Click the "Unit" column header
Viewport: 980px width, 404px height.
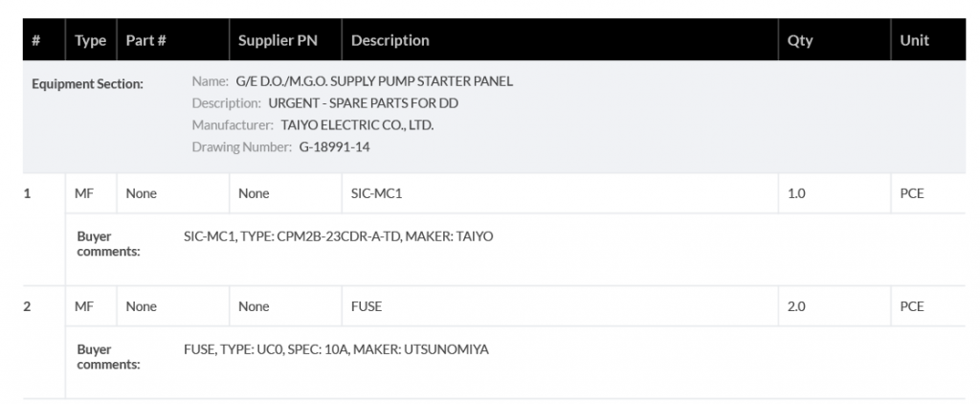coord(914,40)
